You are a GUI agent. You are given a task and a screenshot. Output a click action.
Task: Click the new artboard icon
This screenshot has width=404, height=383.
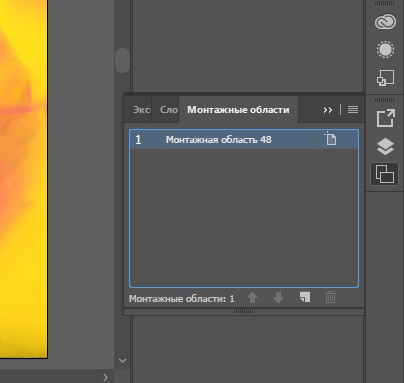point(305,297)
